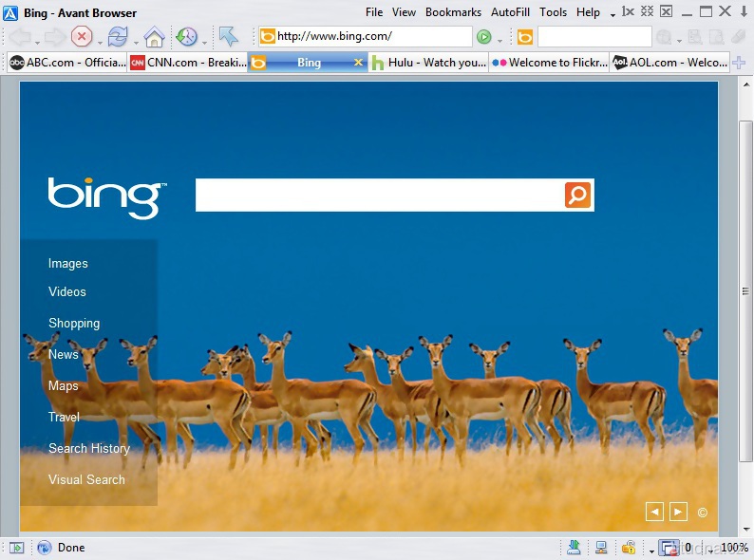The height and width of the screenshot is (560, 754).
Task: Click the Bing favicon in the address bar
Action: 268,36
